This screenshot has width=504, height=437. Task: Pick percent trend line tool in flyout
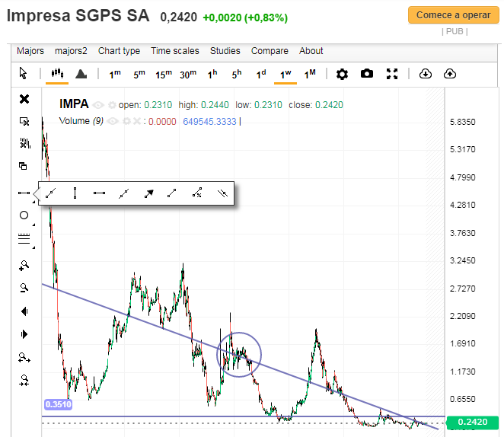[197, 193]
